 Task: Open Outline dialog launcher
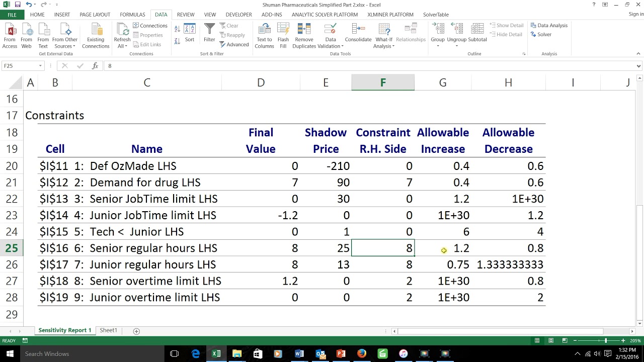[524, 54]
